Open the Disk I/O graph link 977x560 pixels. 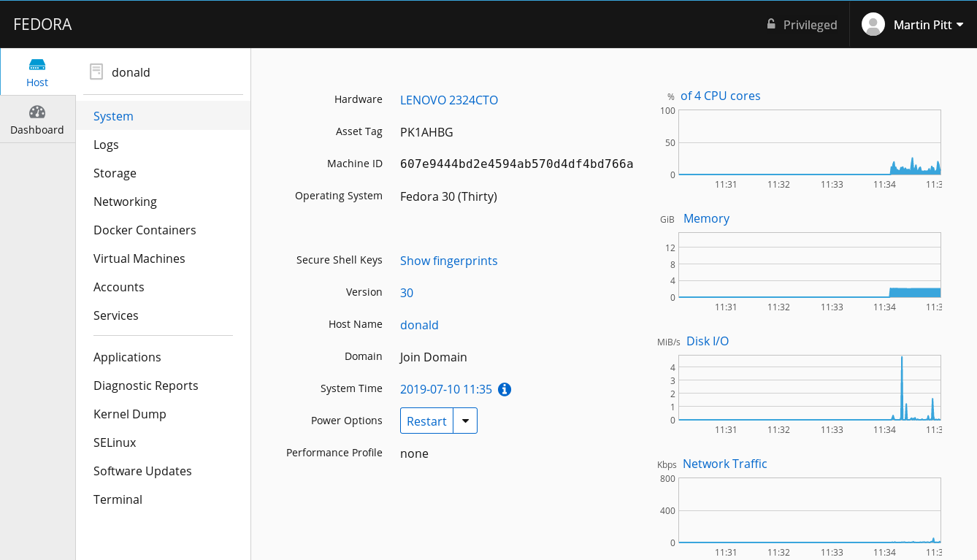pos(708,341)
